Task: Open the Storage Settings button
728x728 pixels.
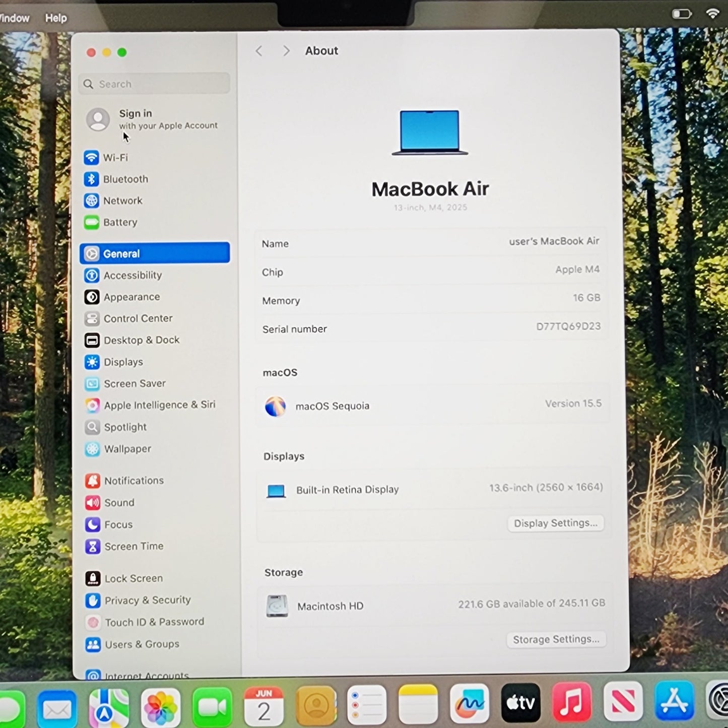Action: pyautogui.click(x=556, y=639)
